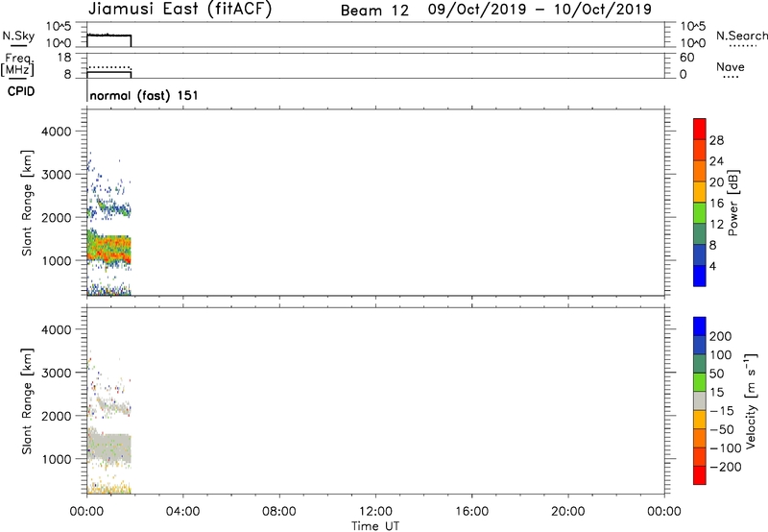The height and width of the screenshot is (532, 768).
Task: Click the gray ground-scatter band in the velocity plot
Action: 110,446
